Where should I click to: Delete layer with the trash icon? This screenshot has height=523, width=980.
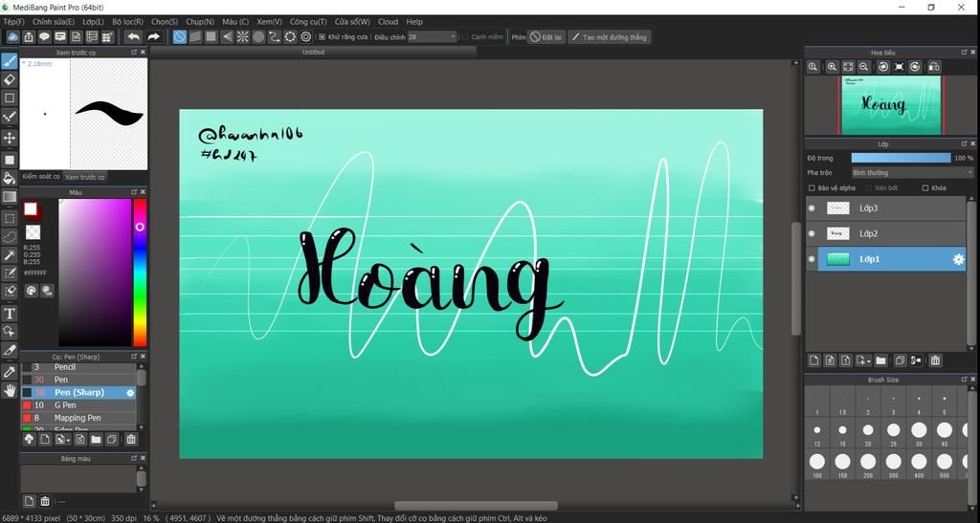936,360
